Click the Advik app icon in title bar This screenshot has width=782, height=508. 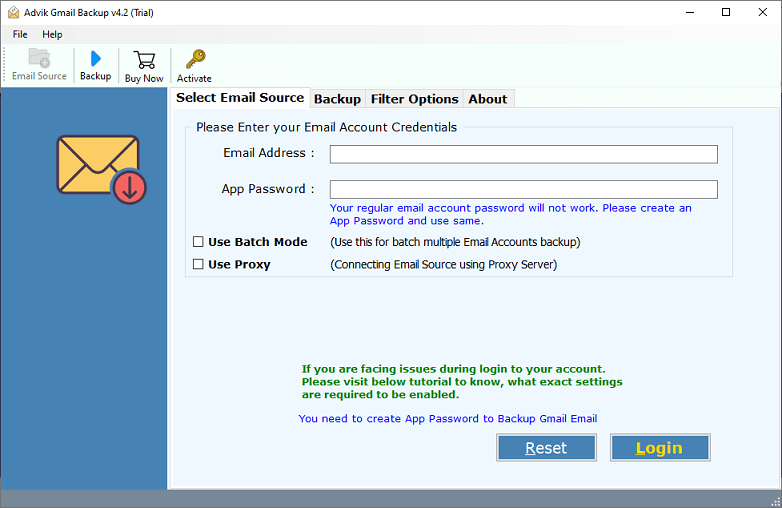coord(13,12)
